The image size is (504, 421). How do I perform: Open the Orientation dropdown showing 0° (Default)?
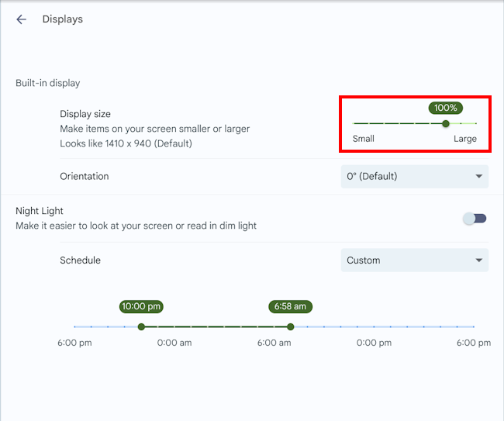[414, 176]
